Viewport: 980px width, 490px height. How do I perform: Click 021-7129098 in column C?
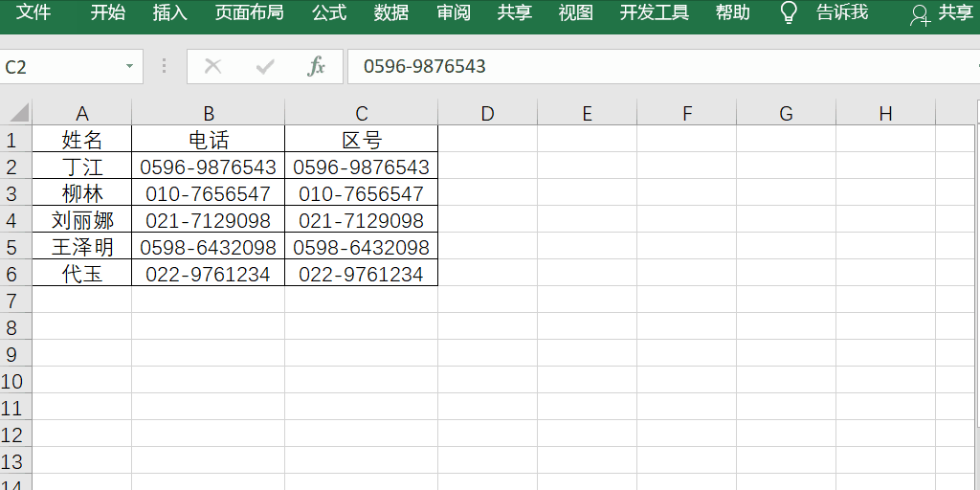(x=361, y=219)
